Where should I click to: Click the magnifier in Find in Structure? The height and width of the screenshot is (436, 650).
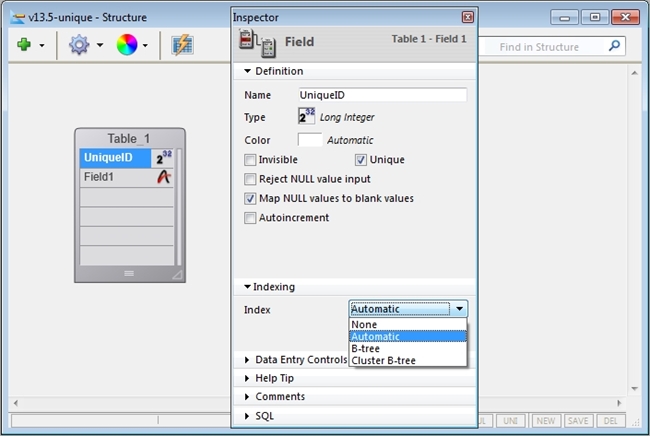[615, 46]
